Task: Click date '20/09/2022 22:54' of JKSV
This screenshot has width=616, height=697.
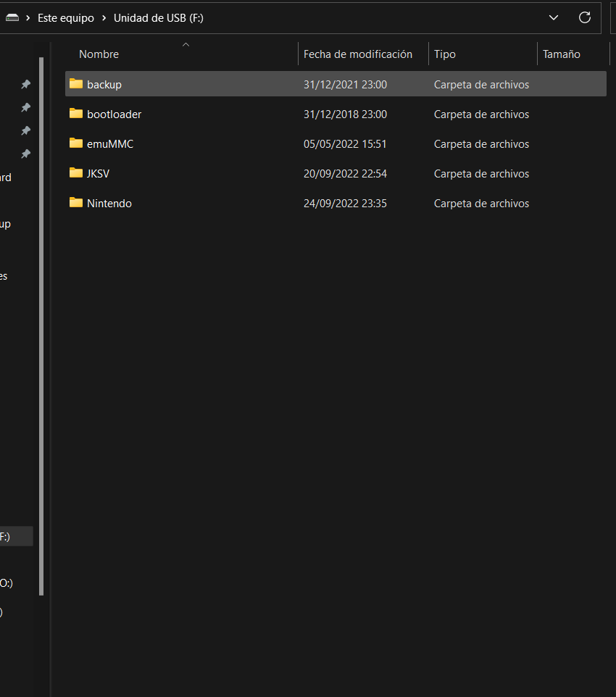Action: [x=345, y=174]
